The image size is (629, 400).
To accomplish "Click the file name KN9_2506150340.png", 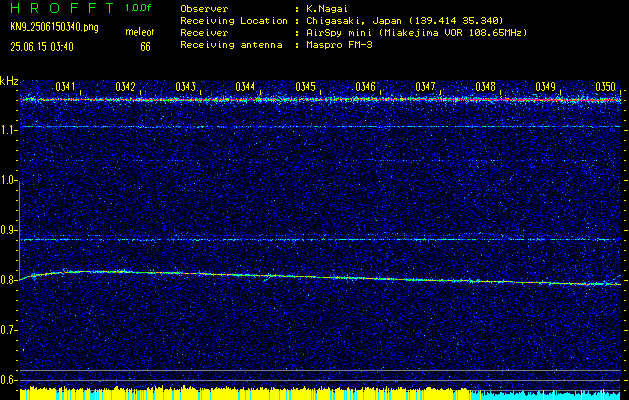I will (54, 27).
